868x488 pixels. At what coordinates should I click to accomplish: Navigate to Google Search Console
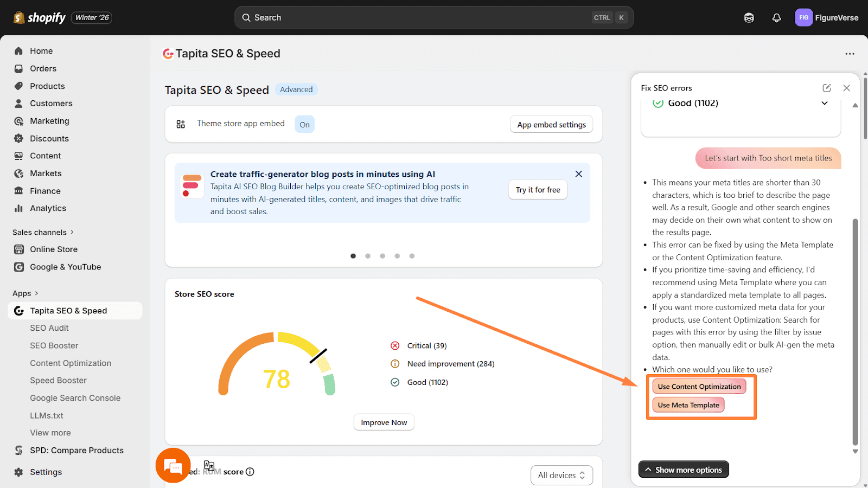pyautogui.click(x=75, y=397)
